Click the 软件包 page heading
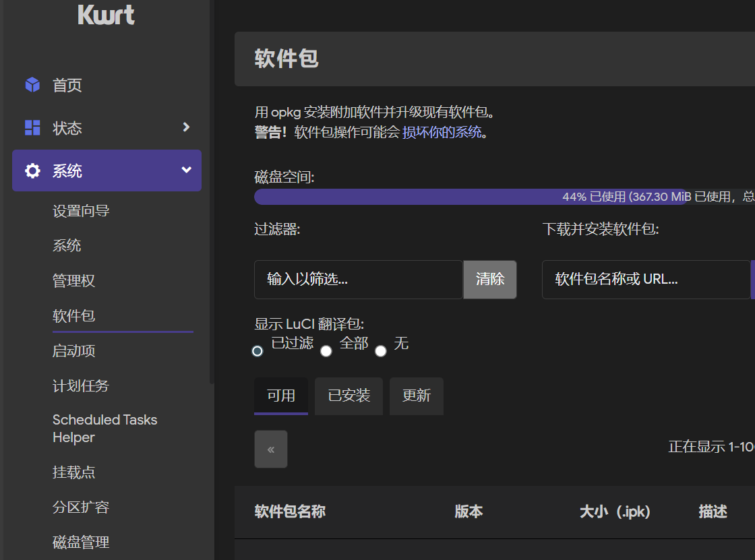This screenshot has height=560, width=755. 286,58
